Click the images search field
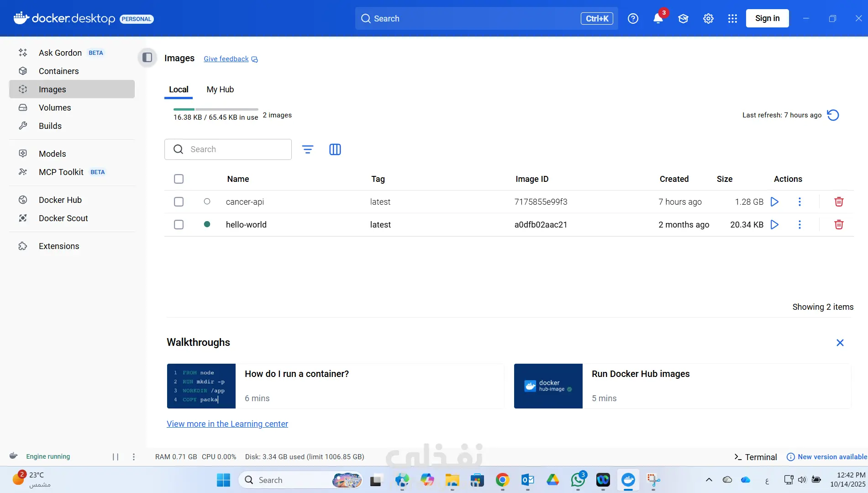The height and width of the screenshot is (493, 868). [228, 149]
